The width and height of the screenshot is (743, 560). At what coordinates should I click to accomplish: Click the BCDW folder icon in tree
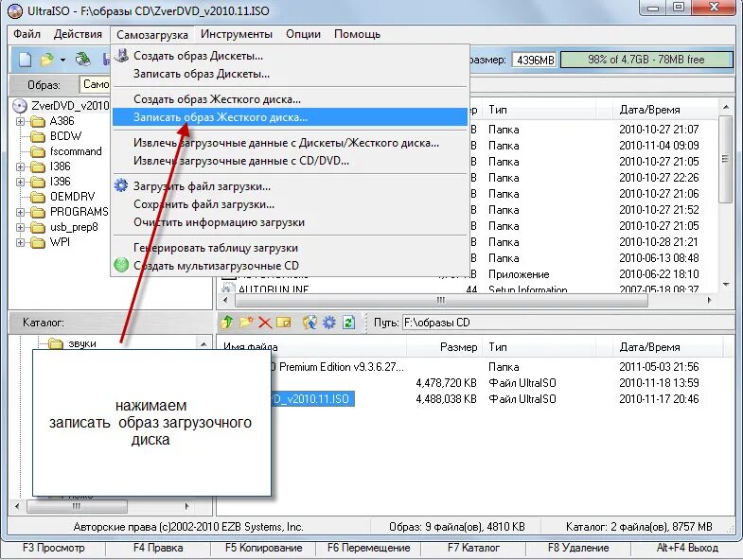pos(38,136)
